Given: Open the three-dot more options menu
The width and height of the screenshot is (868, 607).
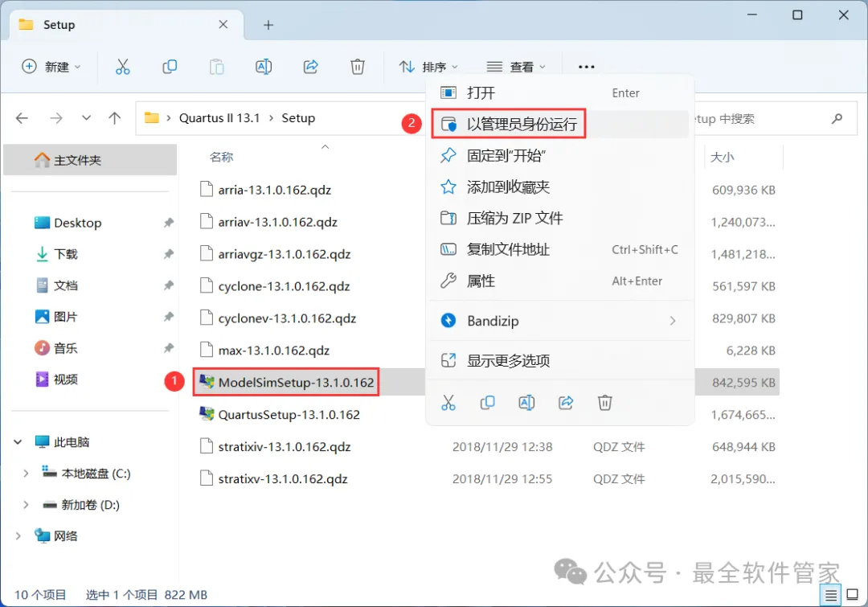Looking at the screenshot, I should click(586, 67).
